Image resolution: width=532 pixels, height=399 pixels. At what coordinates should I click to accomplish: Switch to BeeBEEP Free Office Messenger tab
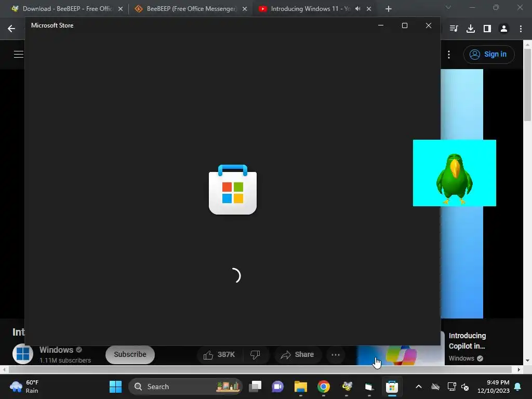tap(191, 9)
